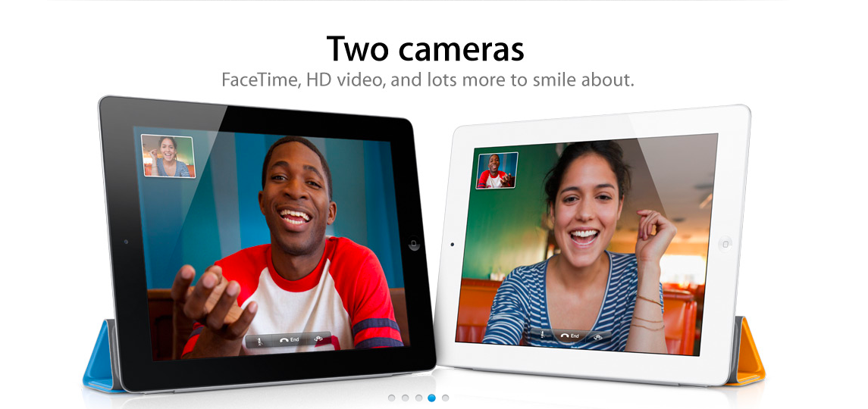This screenshot has width=868, height=409.
Task: Select the first carousel pagination dot
Action: (x=391, y=398)
